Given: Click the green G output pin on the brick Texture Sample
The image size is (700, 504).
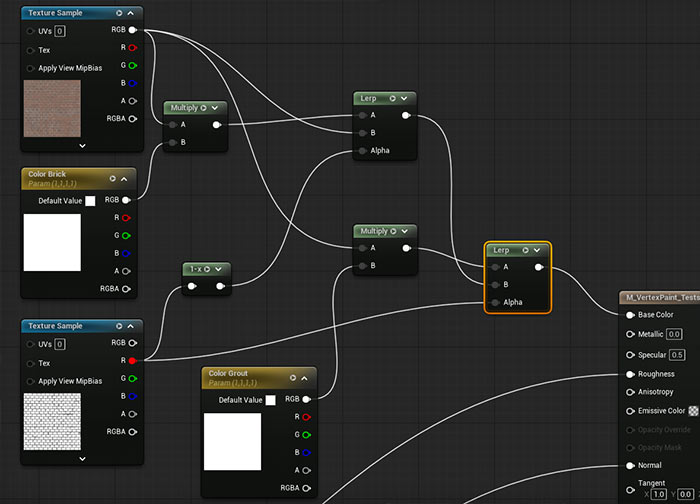Looking at the screenshot, I should pos(132,65).
